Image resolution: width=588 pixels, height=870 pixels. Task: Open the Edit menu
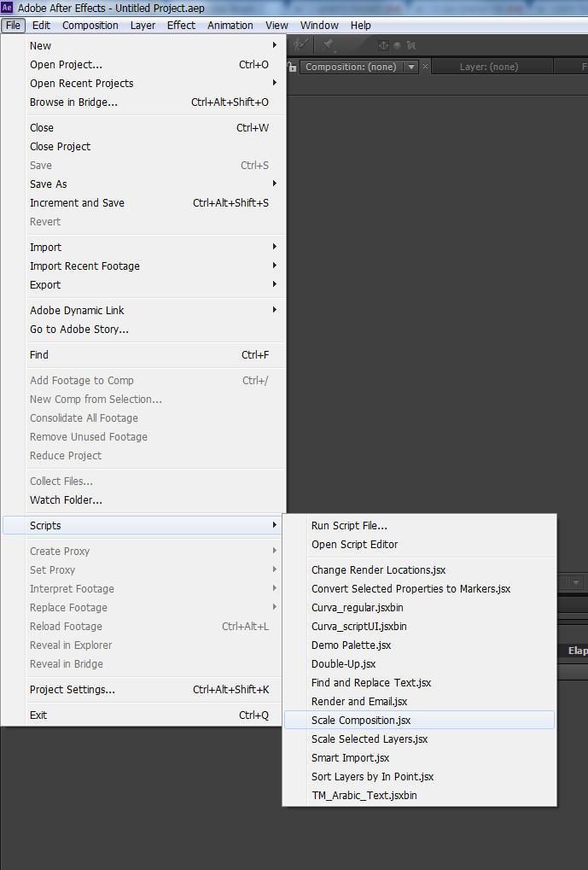point(41,26)
